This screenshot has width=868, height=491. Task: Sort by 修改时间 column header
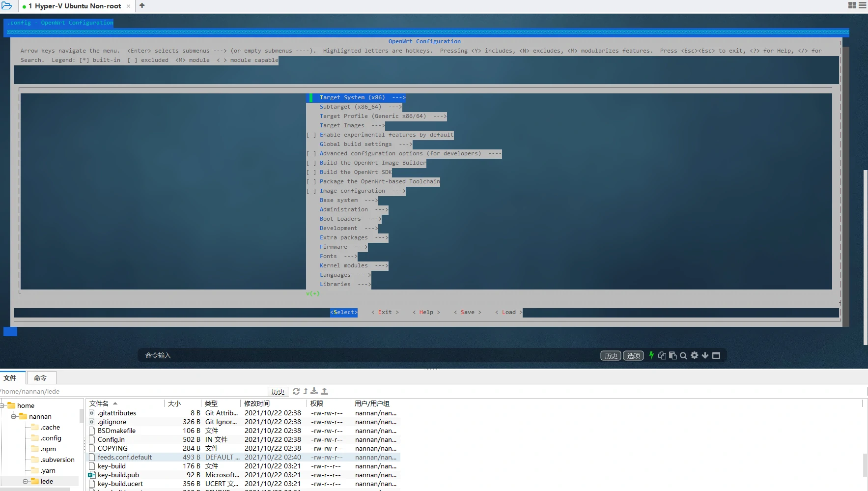point(274,404)
